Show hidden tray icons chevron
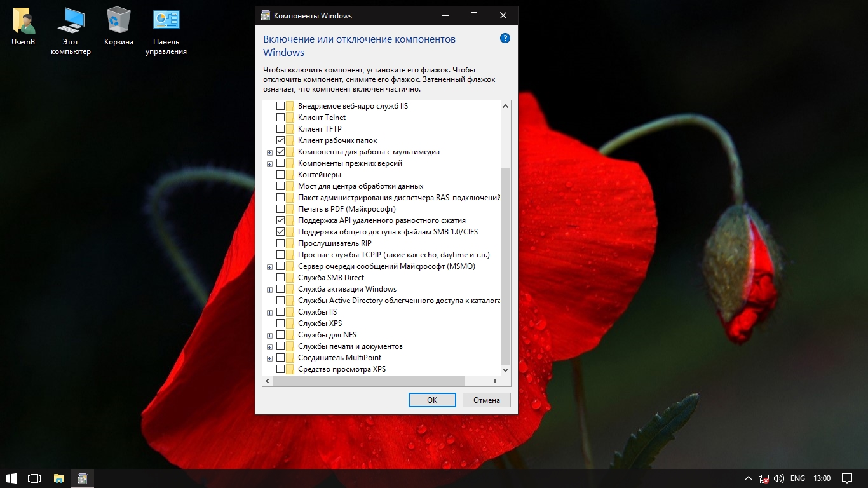This screenshot has height=488, width=868. point(748,478)
